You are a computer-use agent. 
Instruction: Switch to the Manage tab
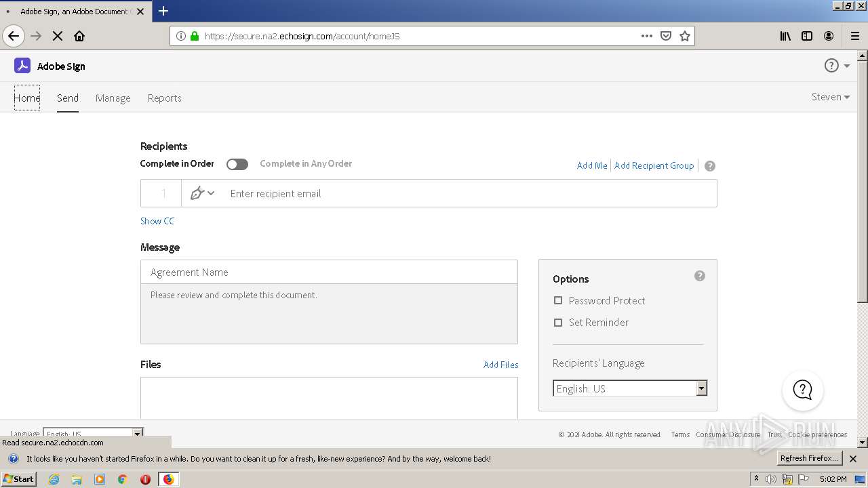coord(113,98)
